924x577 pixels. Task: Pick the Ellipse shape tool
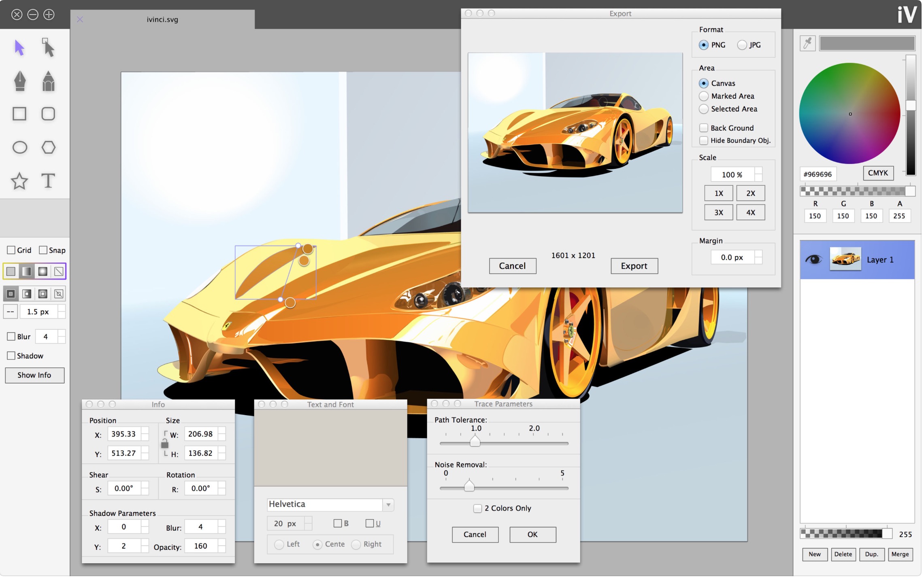(19, 148)
